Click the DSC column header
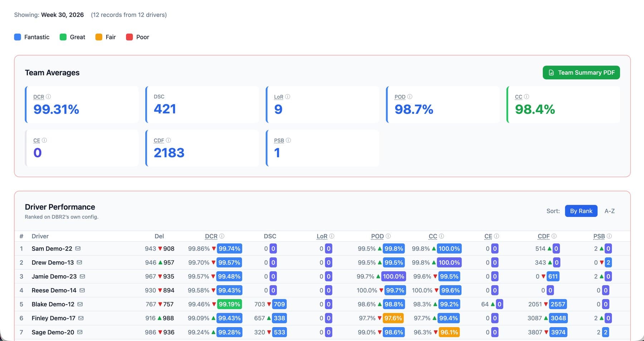 270,236
